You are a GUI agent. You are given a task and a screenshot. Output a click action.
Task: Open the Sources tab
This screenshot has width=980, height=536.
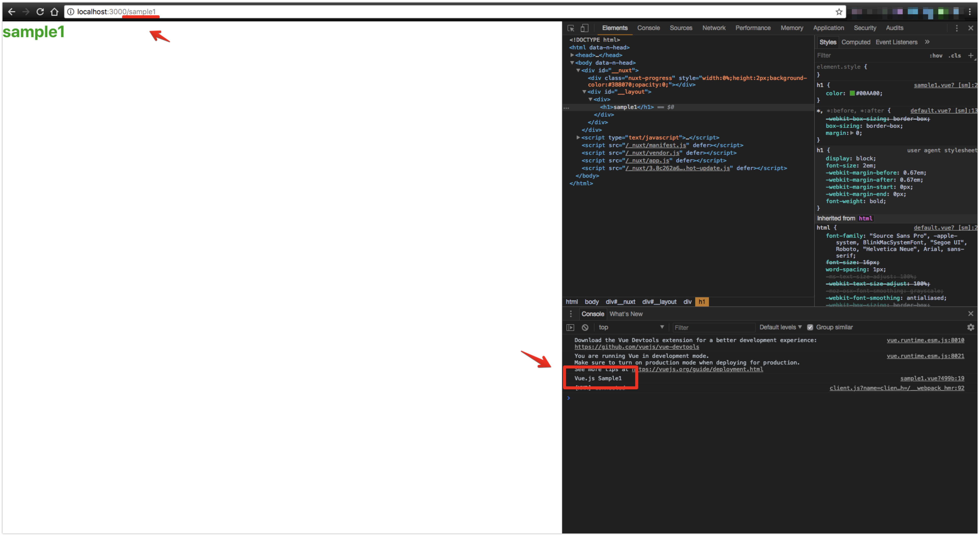(x=681, y=28)
